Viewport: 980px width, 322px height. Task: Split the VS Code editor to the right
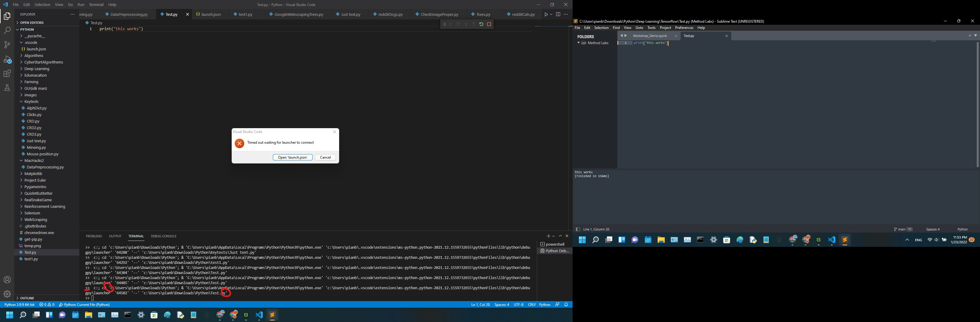tap(558, 14)
